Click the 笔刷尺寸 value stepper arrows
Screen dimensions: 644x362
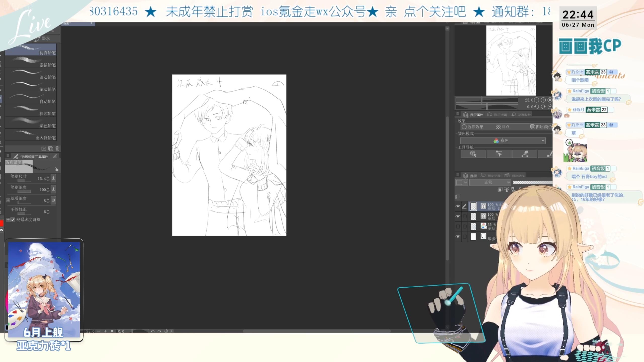click(48, 178)
